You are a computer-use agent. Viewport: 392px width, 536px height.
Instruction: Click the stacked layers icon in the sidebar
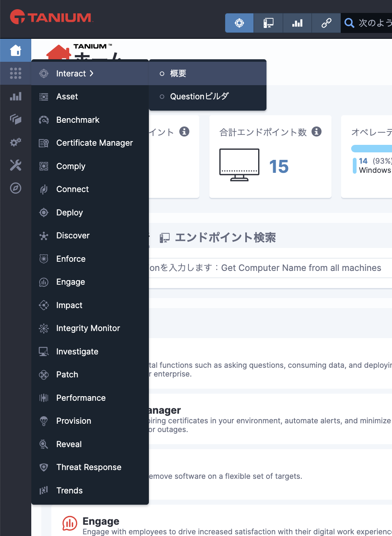pyautogui.click(x=15, y=119)
